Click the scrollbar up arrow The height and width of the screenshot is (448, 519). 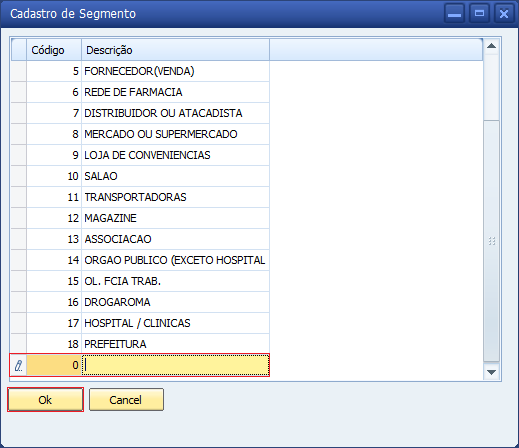[x=491, y=46]
